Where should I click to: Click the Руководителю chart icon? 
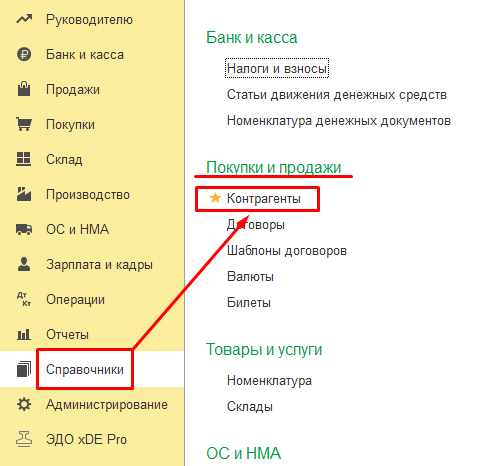pyautogui.click(x=24, y=19)
